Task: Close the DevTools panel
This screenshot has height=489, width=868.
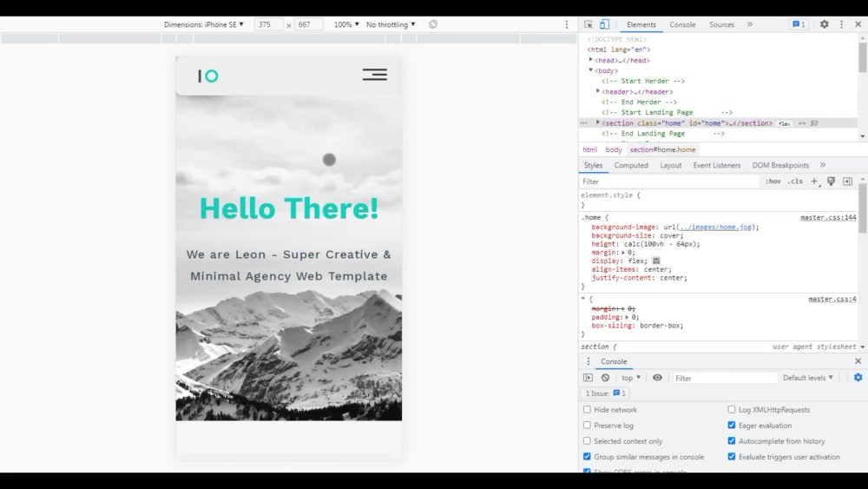Action: coord(858,24)
